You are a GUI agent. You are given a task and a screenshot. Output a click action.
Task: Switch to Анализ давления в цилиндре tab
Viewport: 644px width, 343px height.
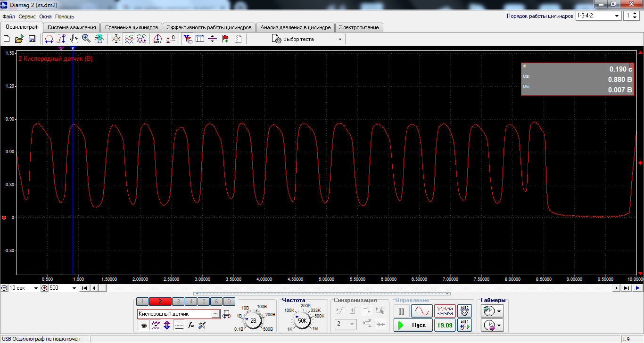(x=296, y=27)
